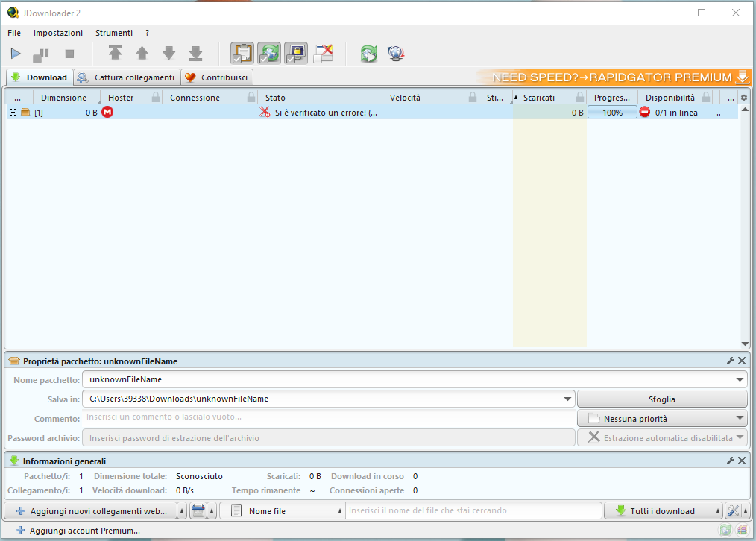Viewport: 756px width, 541px height.
Task: Expand arrow next to tools settings icon
Action: click(746, 511)
